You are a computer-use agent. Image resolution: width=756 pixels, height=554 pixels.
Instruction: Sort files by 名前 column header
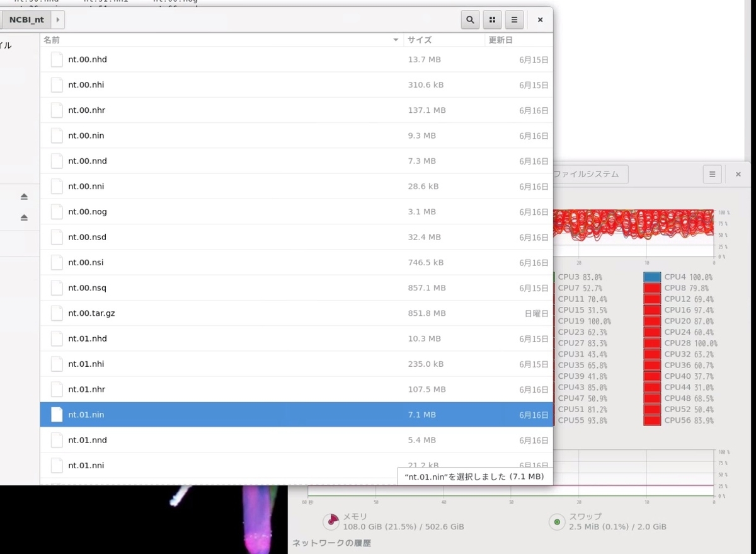[x=222, y=40]
